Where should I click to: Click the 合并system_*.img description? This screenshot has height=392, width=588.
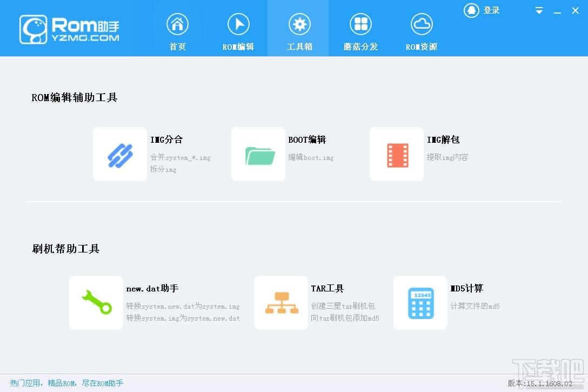[x=181, y=157]
